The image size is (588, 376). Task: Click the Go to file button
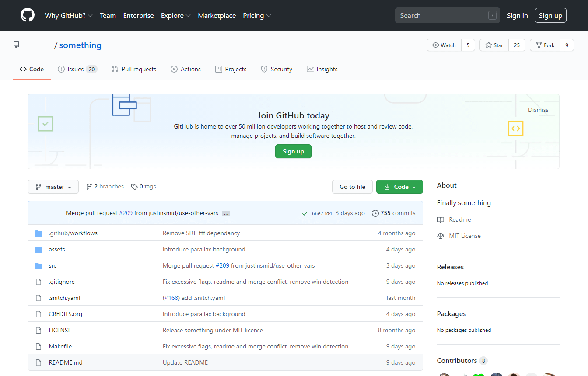352,187
